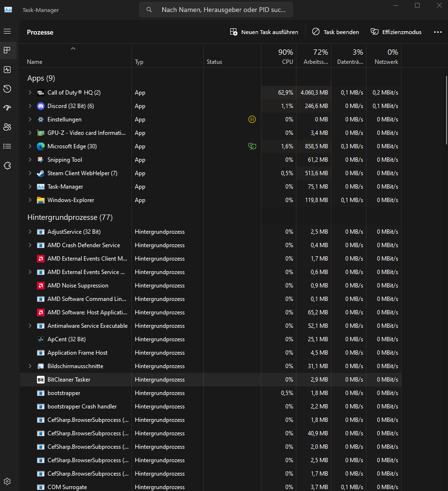Expand the Discord (32 Bit) process group

tap(30, 106)
